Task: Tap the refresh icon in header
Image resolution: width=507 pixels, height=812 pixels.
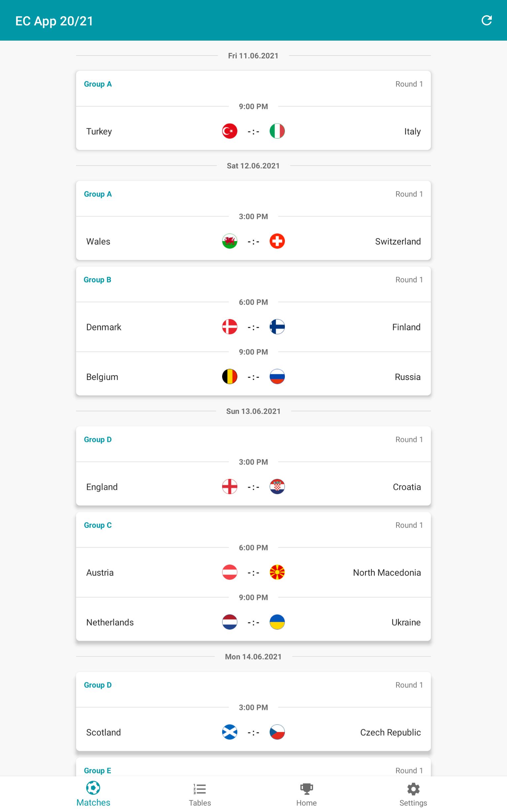Action: (x=486, y=20)
